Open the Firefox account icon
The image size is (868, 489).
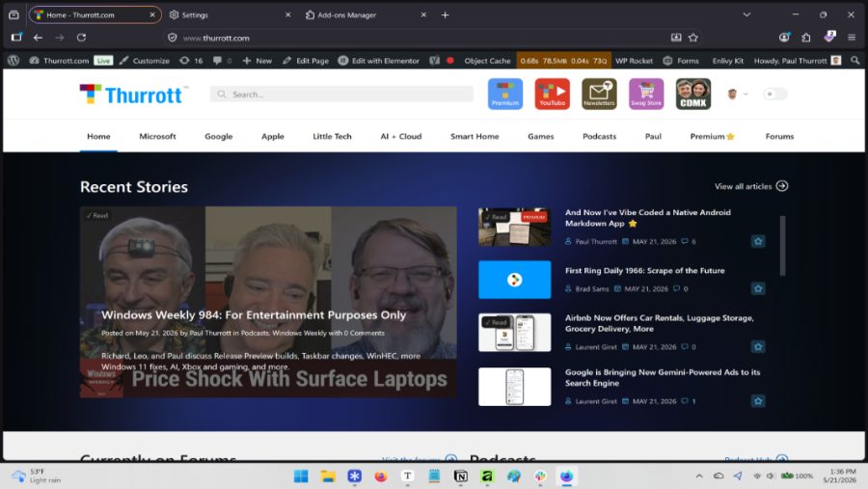point(784,38)
